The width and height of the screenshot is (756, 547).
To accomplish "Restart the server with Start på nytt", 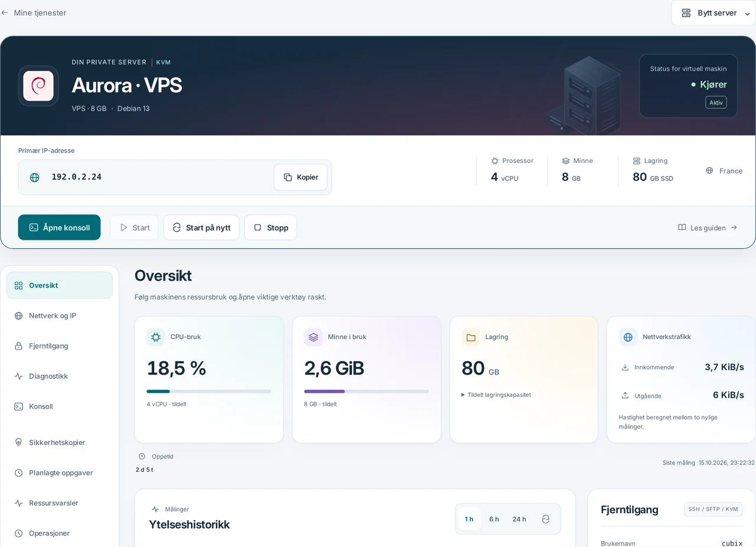I will click(201, 227).
